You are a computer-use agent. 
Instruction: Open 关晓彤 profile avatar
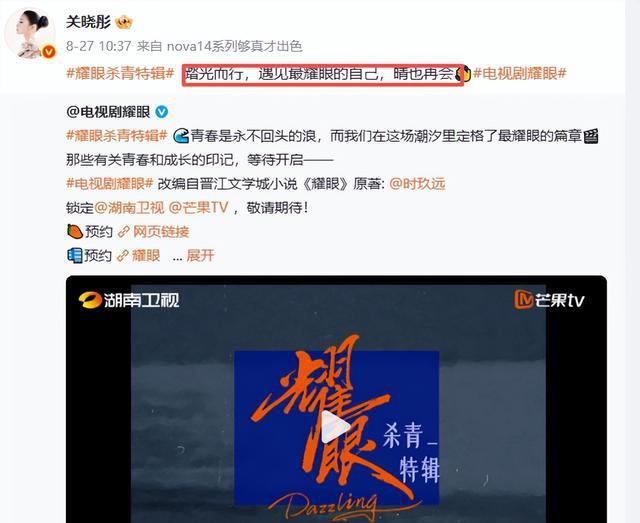(x=30, y=33)
